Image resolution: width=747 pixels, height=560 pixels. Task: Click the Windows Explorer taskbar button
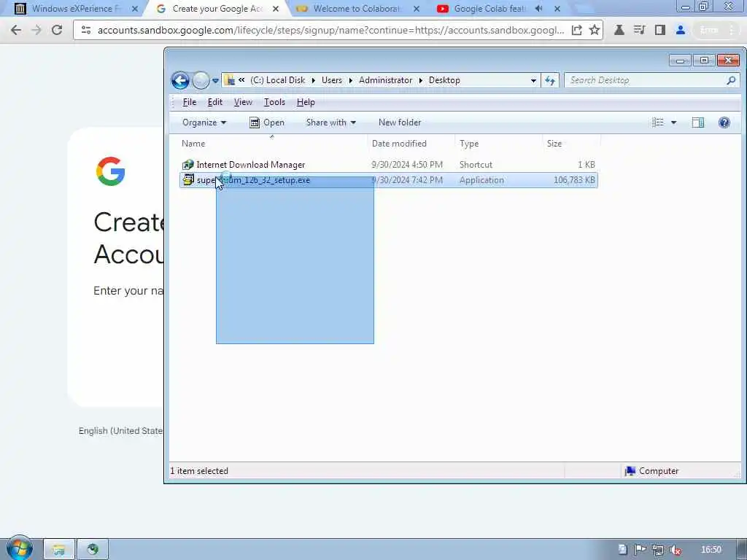pyautogui.click(x=59, y=550)
